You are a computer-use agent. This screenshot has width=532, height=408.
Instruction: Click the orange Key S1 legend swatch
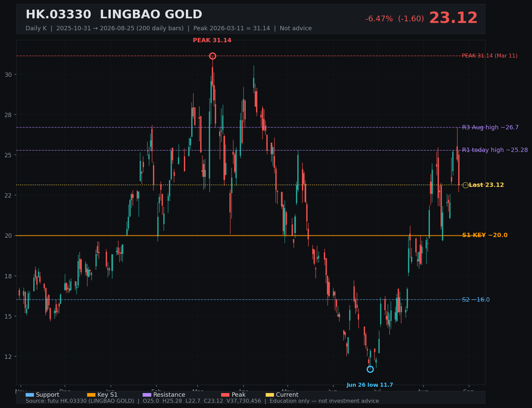(91, 395)
